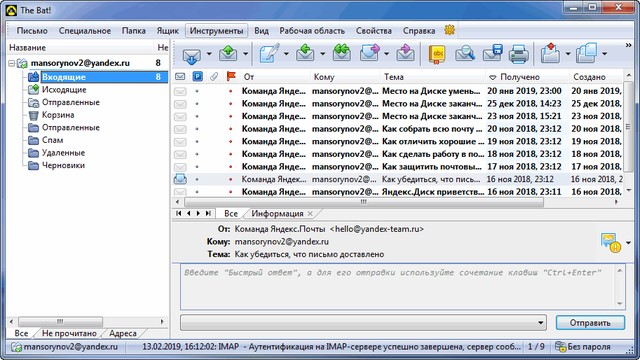This screenshot has height=360, width=640.
Task: Copy message to folder icon
Action: coord(587,53)
